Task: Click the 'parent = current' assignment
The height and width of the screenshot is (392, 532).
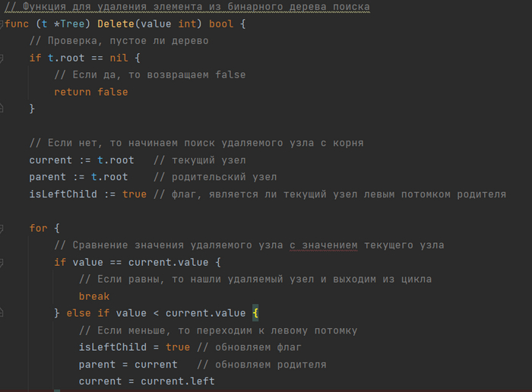Action: point(128,364)
